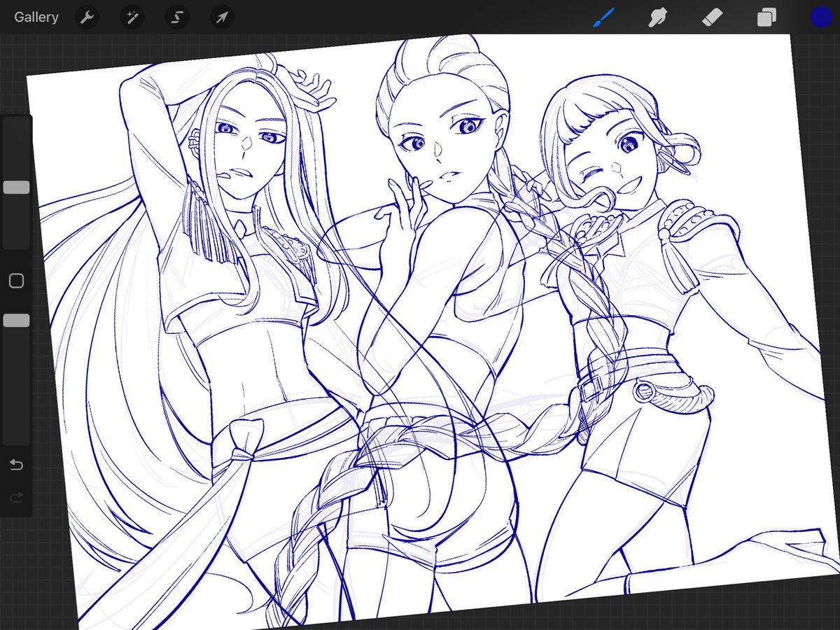
Task: Undo the last stroke
Action: tap(16, 465)
